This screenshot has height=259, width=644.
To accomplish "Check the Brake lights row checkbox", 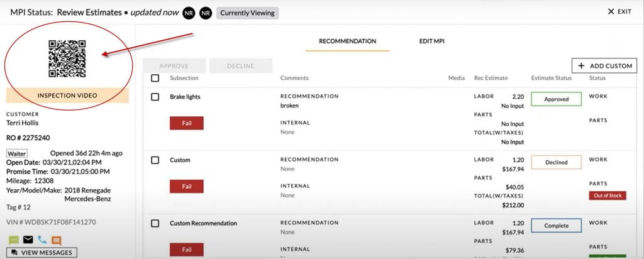I will pos(155,97).
